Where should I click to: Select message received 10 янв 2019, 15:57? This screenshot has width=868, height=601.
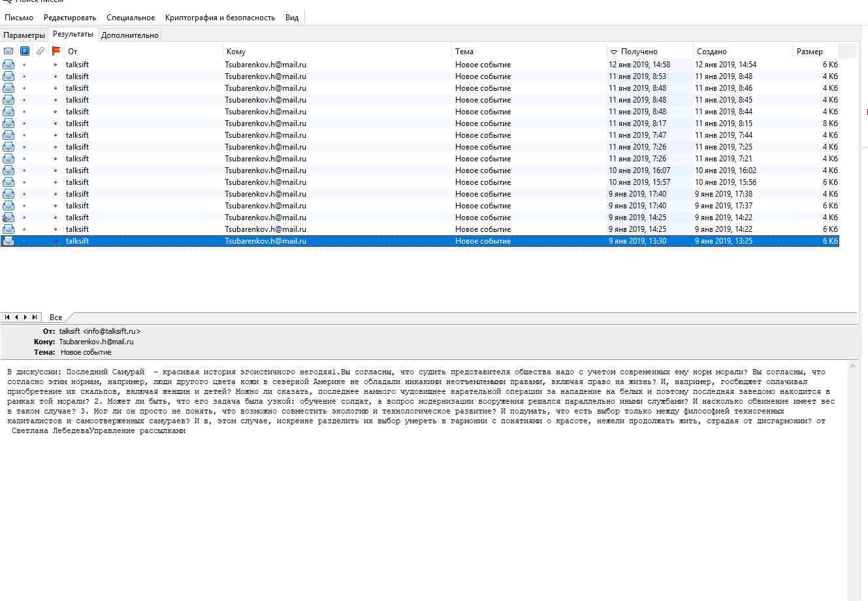tap(419, 182)
